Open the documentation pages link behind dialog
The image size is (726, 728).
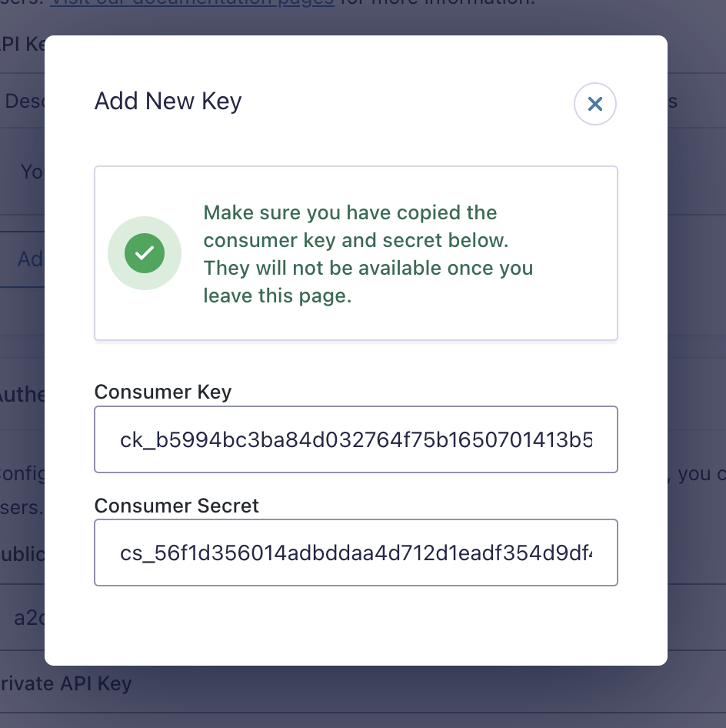click(192, 2)
